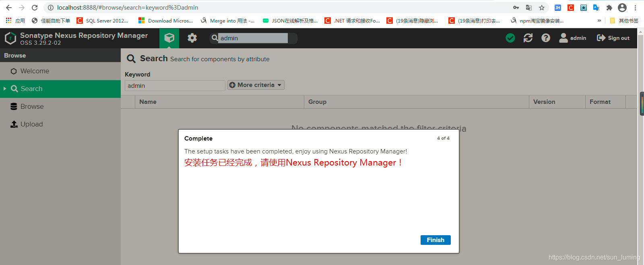
Task: Bookmark this page with star icon
Action: (x=542, y=8)
